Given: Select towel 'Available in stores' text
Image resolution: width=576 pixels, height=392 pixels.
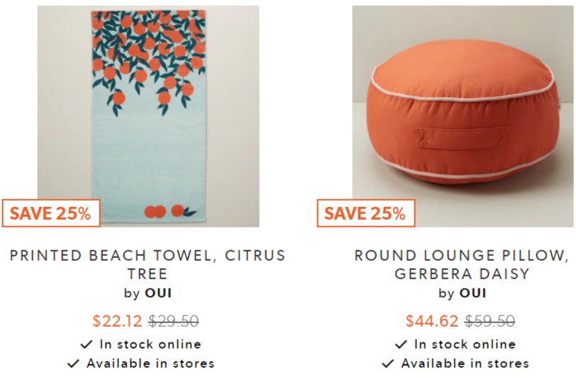Looking at the screenshot, I should click(x=150, y=364).
